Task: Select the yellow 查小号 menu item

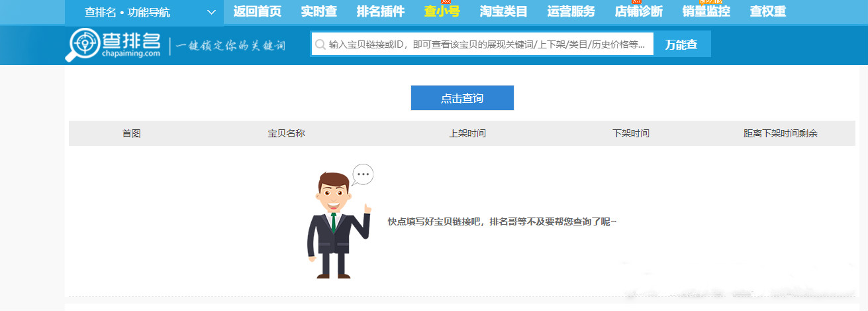Action: [x=442, y=11]
